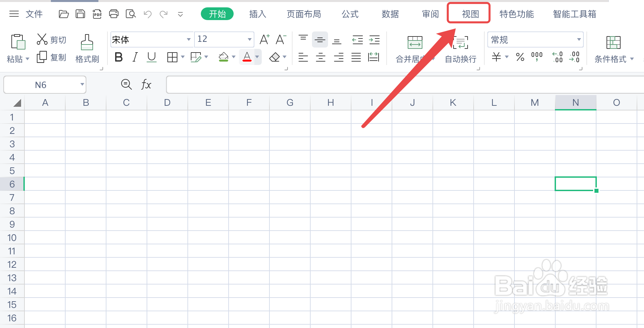Viewport: 644px width, 328px height.
Task: Expand borders dropdown arrow
Action: click(x=183, y=57)
